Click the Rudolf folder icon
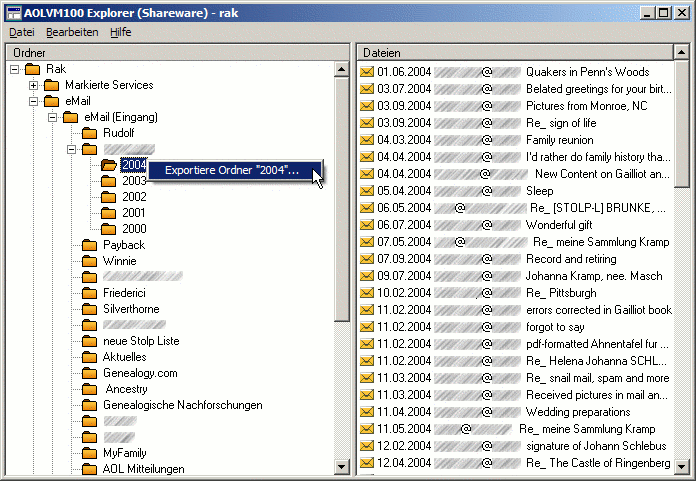 (x=90, y=133)
